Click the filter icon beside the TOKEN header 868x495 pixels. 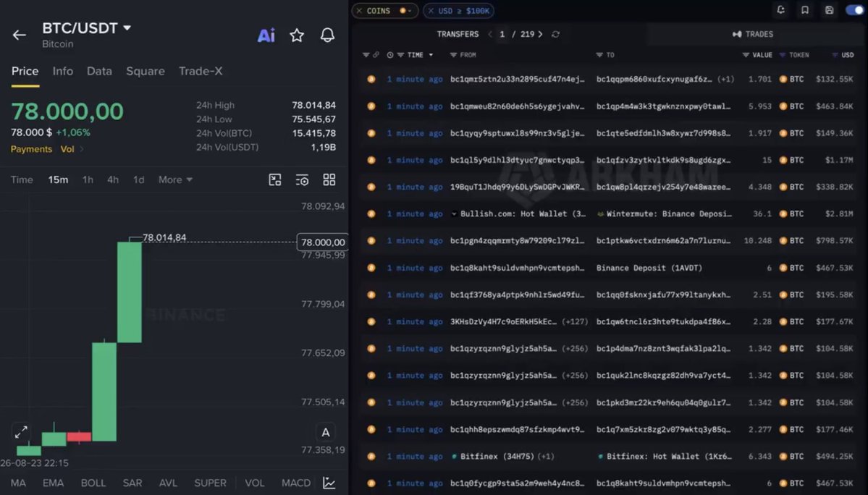pyautogui.click(x=783, y=55)
